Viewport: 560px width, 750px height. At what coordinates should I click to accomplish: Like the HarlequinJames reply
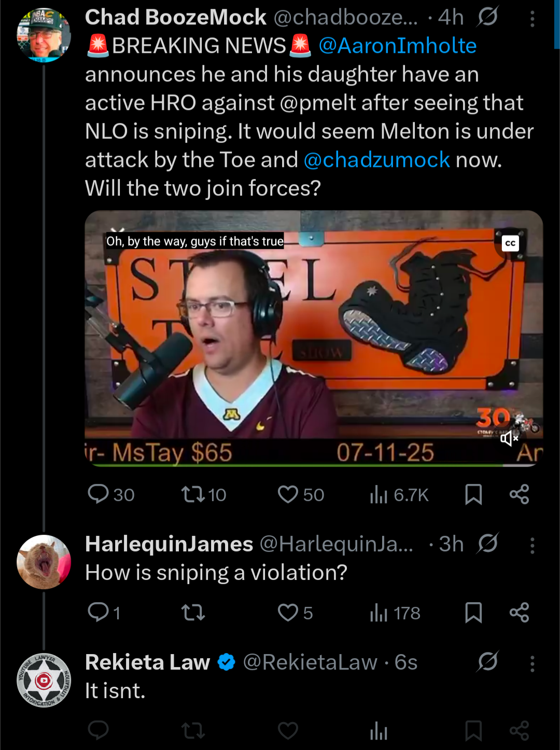(x=295, y=613)
